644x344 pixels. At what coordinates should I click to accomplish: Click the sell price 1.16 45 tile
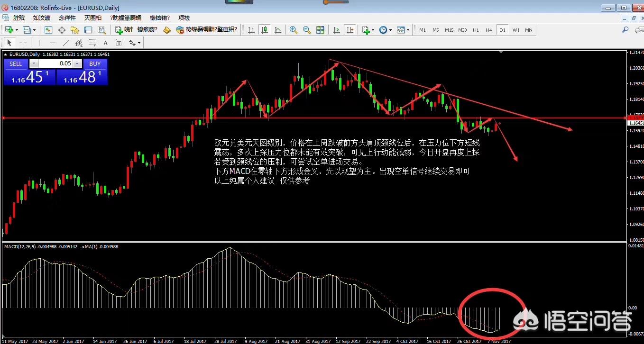point(29,77)
